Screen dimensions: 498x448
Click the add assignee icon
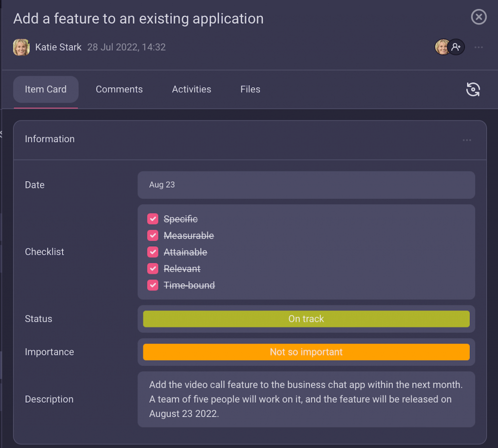(x=456, y=47)
